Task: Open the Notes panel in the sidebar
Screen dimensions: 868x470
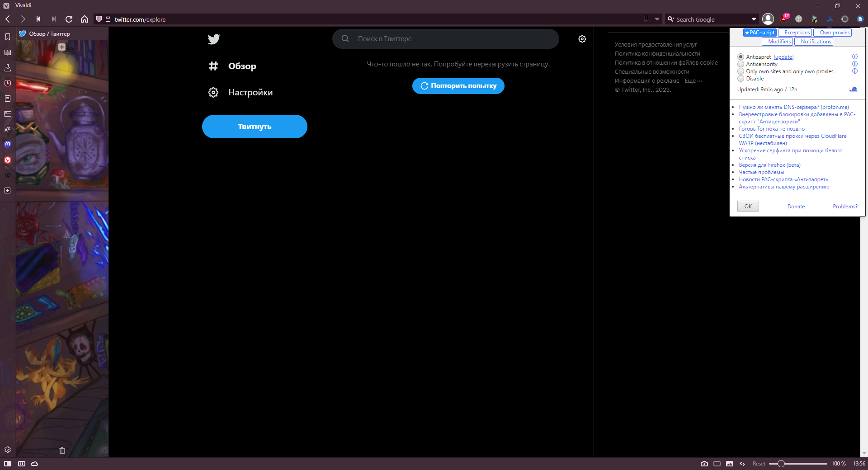Action: click(x=7, y=99)
